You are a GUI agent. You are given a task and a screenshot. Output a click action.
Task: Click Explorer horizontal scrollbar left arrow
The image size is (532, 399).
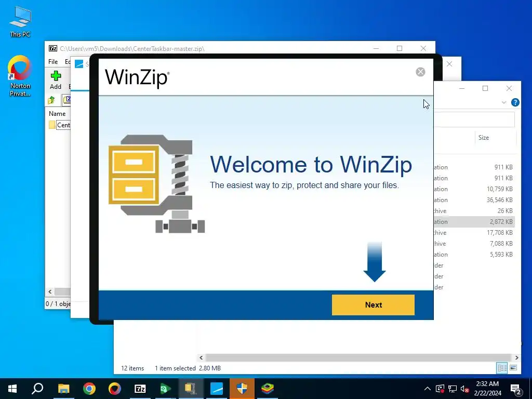tap(201, 357)
